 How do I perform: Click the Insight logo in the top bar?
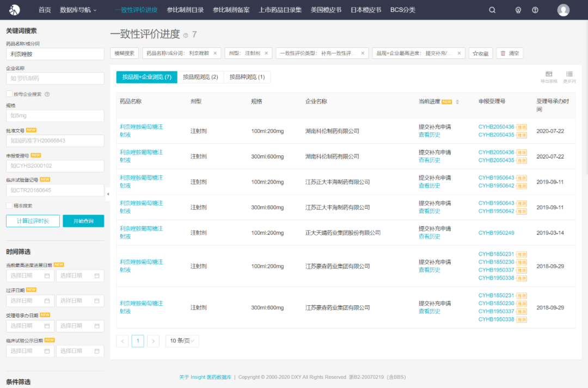click(x=14, y=10)
